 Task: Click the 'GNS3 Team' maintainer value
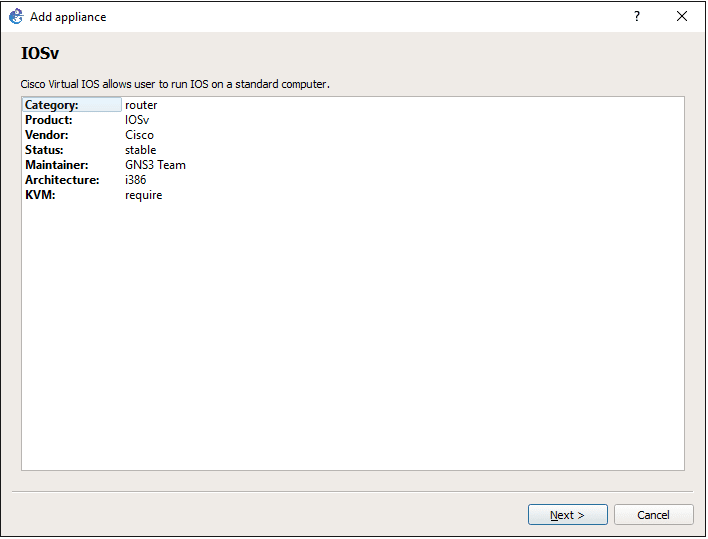[x=155, y=165]
